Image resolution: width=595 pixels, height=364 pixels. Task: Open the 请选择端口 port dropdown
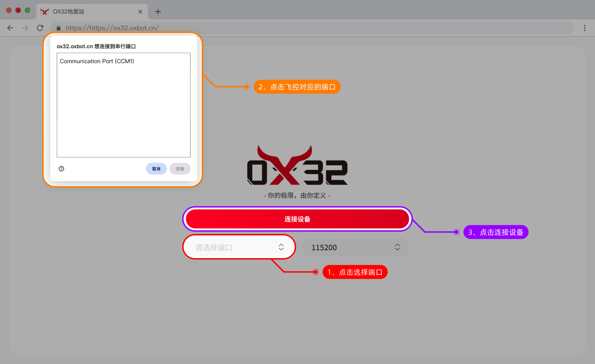click(239, 247)
